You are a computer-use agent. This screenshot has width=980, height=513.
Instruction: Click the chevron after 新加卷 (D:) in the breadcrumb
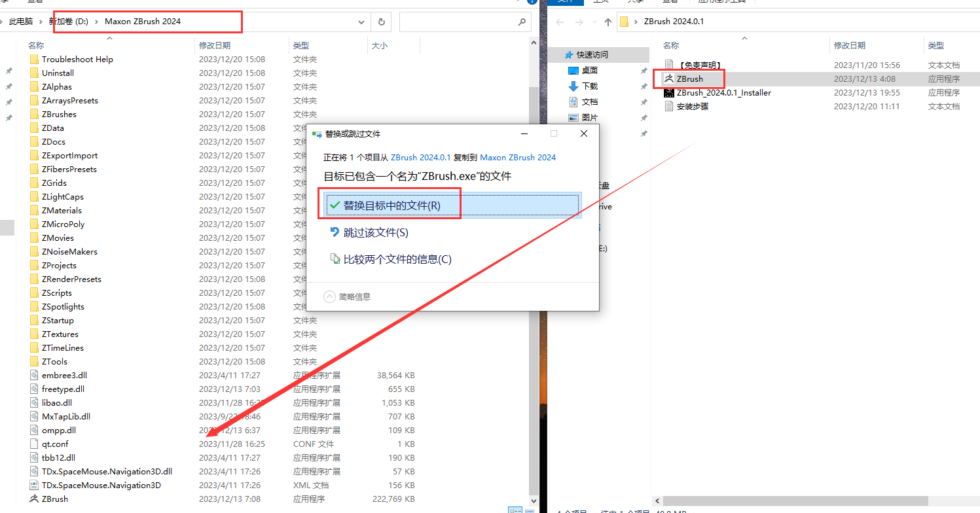[x=97, y=22]
